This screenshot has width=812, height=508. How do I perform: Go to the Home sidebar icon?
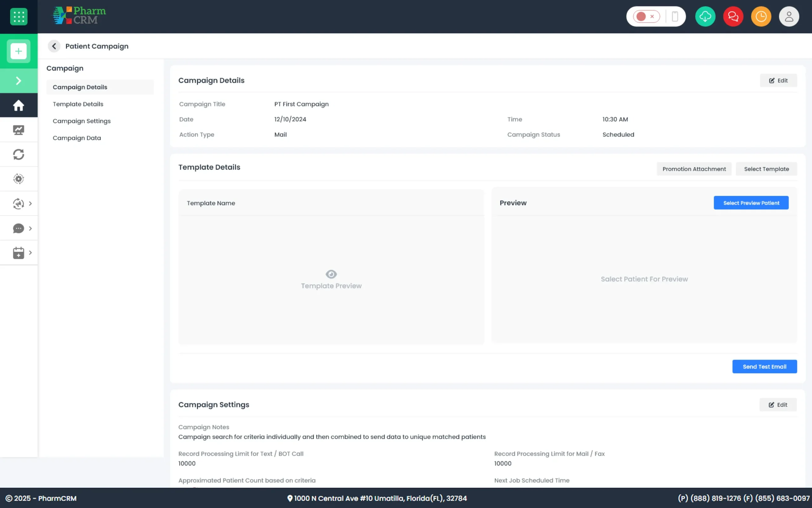[x=18, y=105]
